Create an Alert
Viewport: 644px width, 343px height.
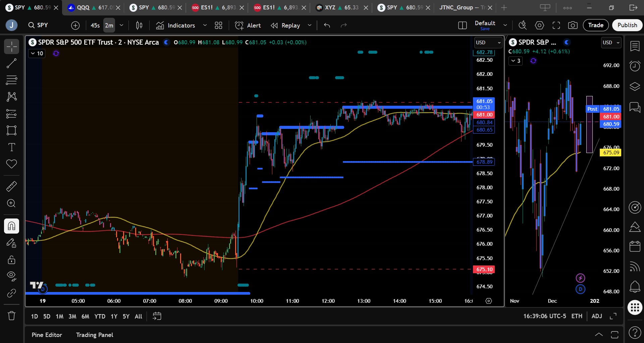[248, 25]
